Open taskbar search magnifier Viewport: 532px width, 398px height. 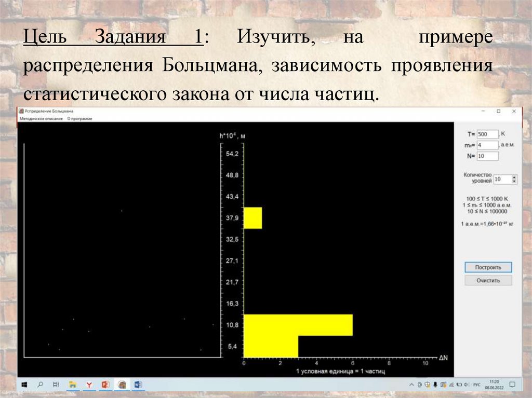pyautogui.click(x=40, y=385)
